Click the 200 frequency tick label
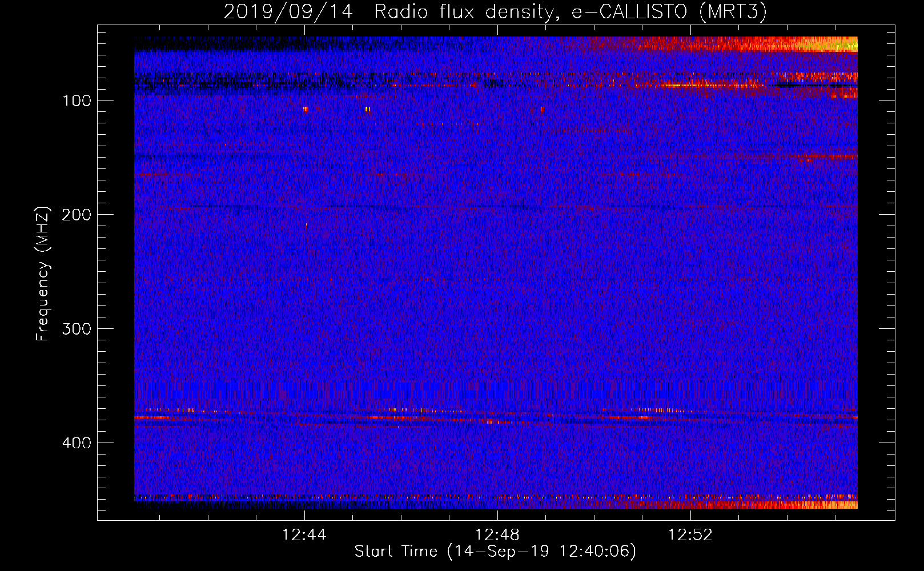The height and width of the screenshot is (571, 924). pyautogui.click(x=77, y=215)
